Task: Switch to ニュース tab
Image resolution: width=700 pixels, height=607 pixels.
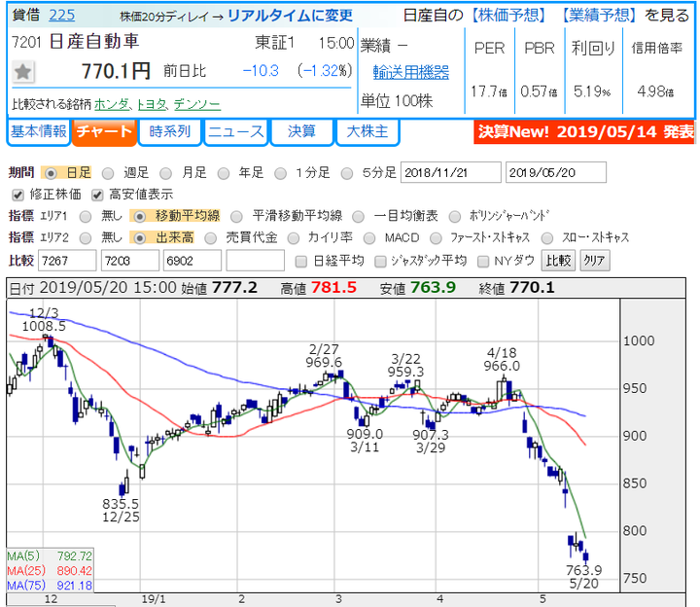Action: (235, 131)
